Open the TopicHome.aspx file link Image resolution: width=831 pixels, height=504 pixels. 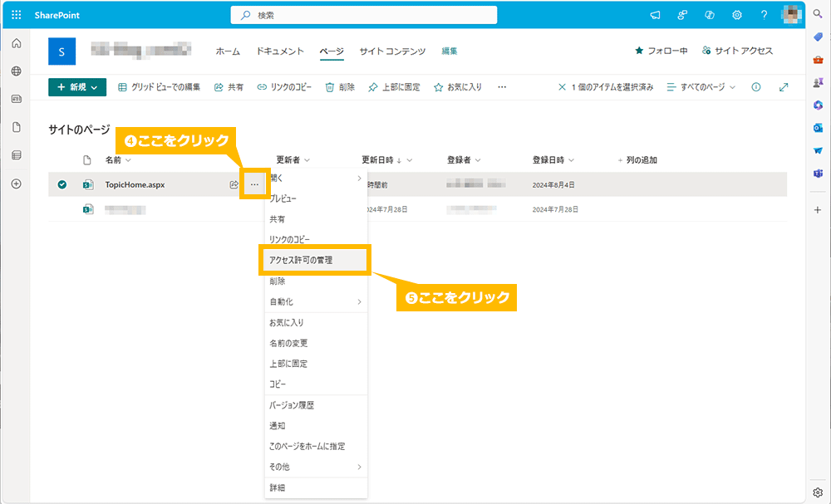[x=135, y=185]
